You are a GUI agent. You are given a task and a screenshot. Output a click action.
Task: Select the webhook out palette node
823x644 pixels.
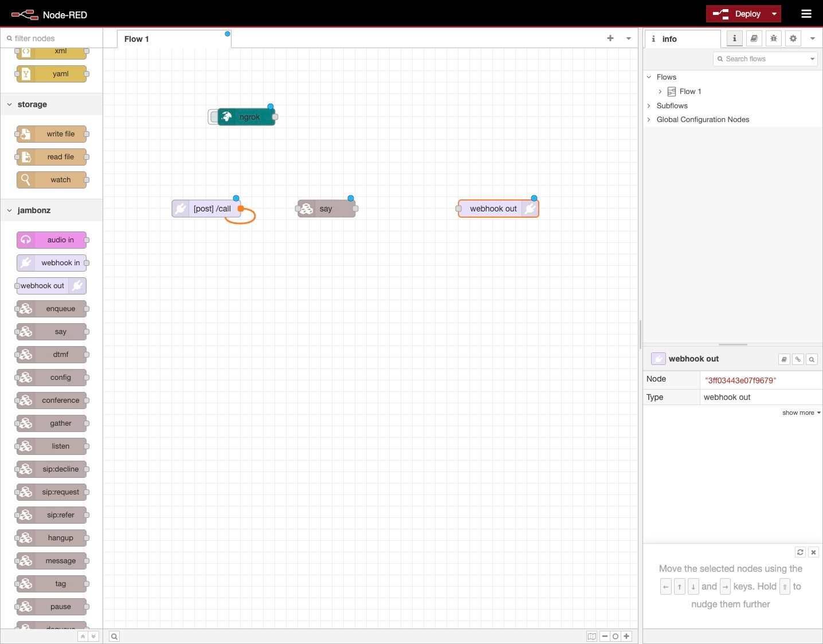click(52, 286)
